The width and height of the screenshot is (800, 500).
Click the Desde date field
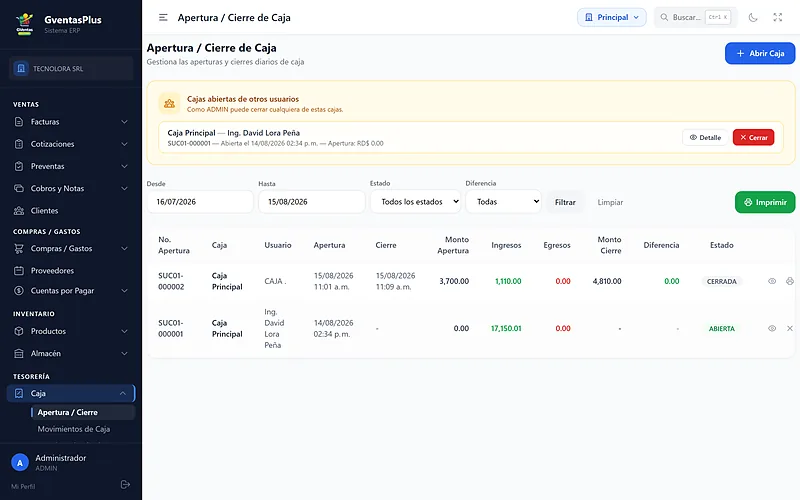point(200,202)
